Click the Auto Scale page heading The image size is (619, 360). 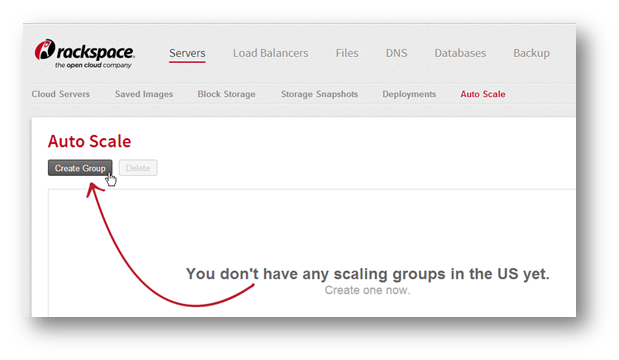(90, 141)
